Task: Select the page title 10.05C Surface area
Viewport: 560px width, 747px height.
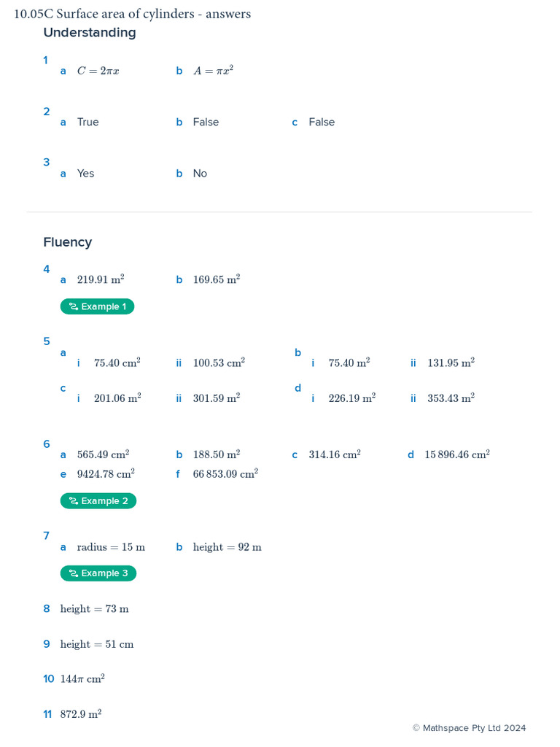Action: tap(133, 14)
